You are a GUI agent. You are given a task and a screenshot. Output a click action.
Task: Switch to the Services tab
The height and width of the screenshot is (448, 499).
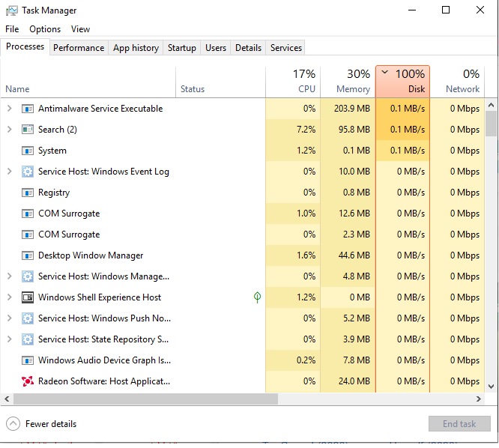pos(285,48)
